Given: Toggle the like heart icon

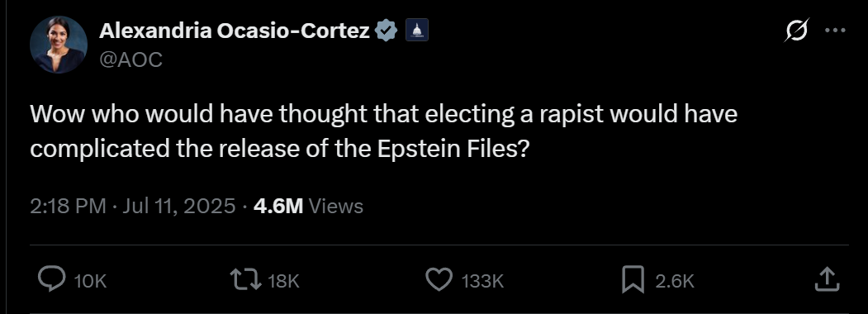Looking at the screenshot, I should (x=439, y=279).
